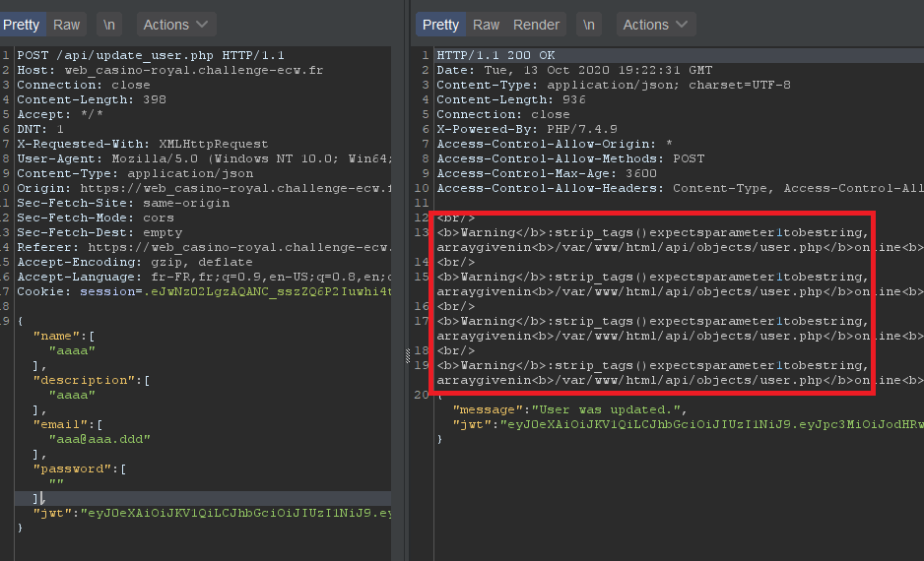Click the "aaa@aaa.ddd" email value
Image resolution: width=924 pixels, height=561 pixels.
click(99, 439)
